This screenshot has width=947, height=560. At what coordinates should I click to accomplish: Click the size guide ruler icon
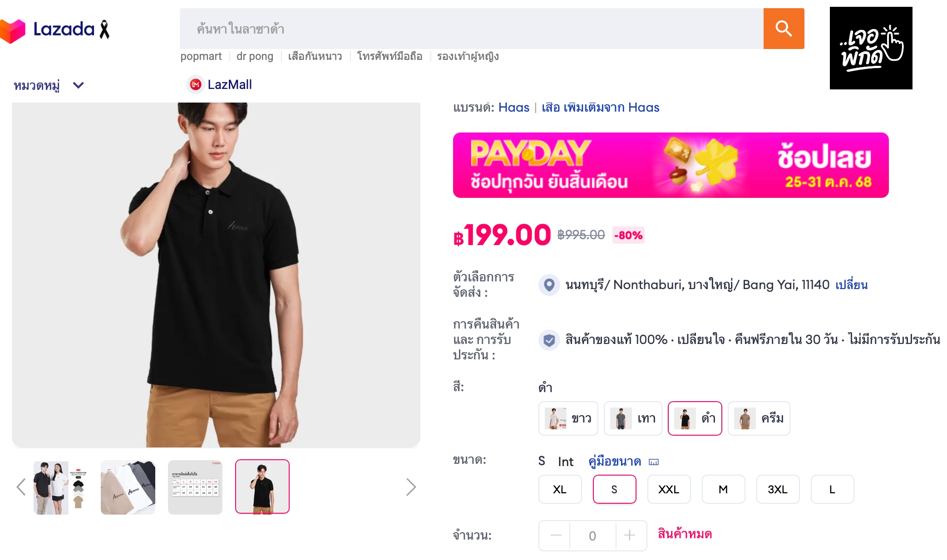[654, 462]
